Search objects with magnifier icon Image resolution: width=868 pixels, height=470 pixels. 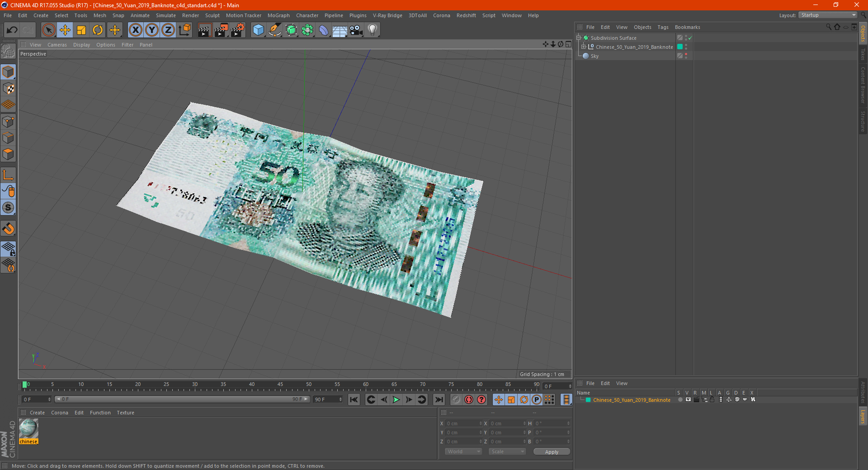pos(829,27)
